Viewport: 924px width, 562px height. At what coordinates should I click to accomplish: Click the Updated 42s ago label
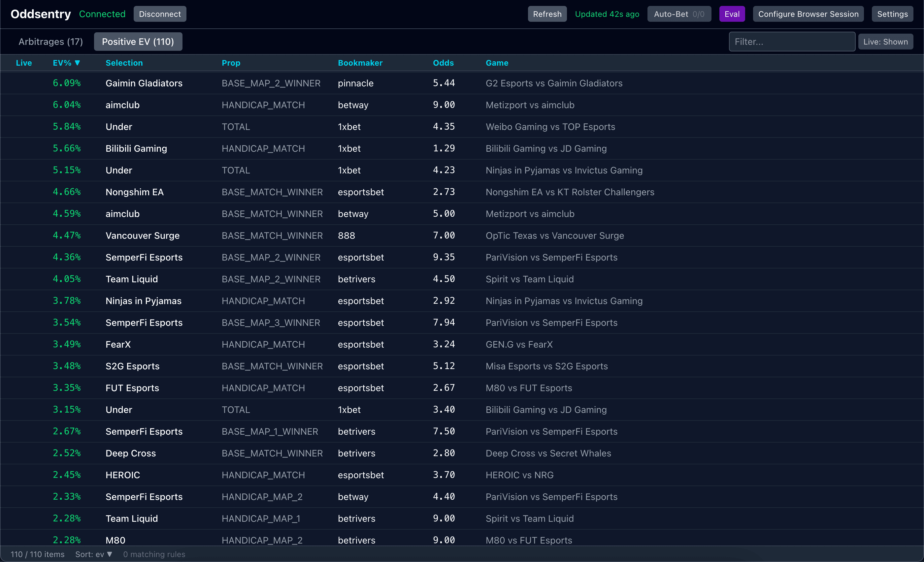tap(607, 14)
